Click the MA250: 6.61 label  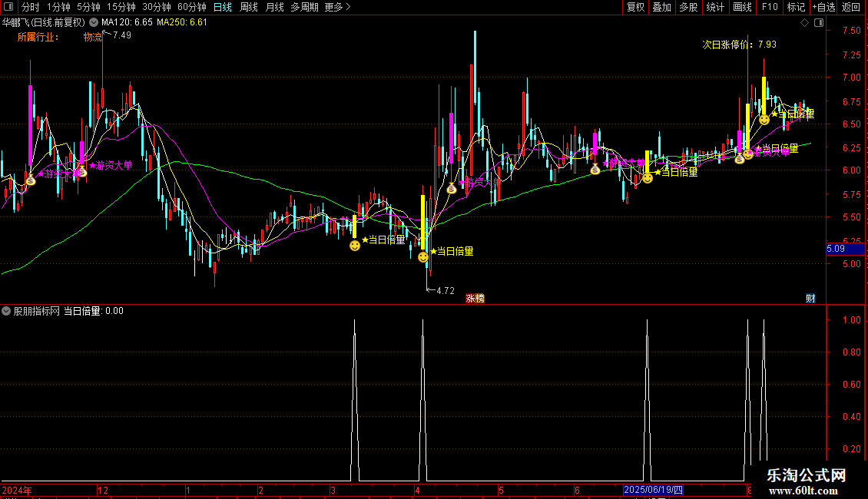point(181,22)
